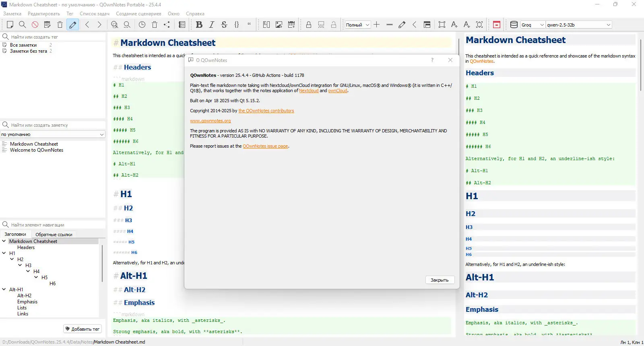The width and height of the screenshot is (644, 346).
Task: Click Закрыть in the About dialog
Action: coord(440,280)
